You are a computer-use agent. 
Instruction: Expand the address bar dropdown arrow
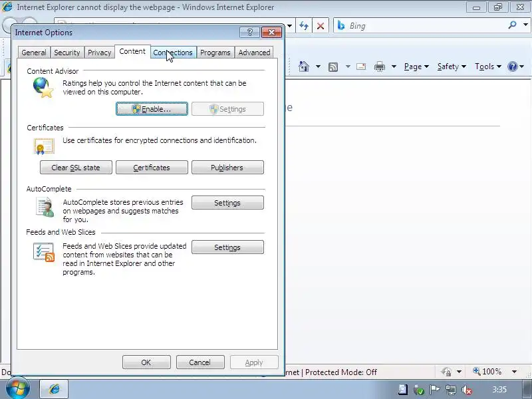click(289, 26)
